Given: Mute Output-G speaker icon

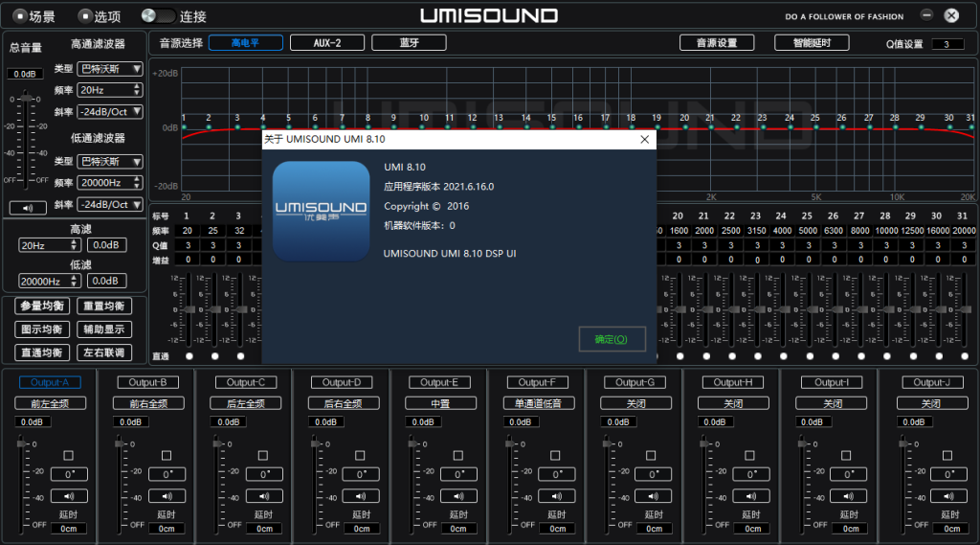Looking at the screenshot, I should coord(654,496).
